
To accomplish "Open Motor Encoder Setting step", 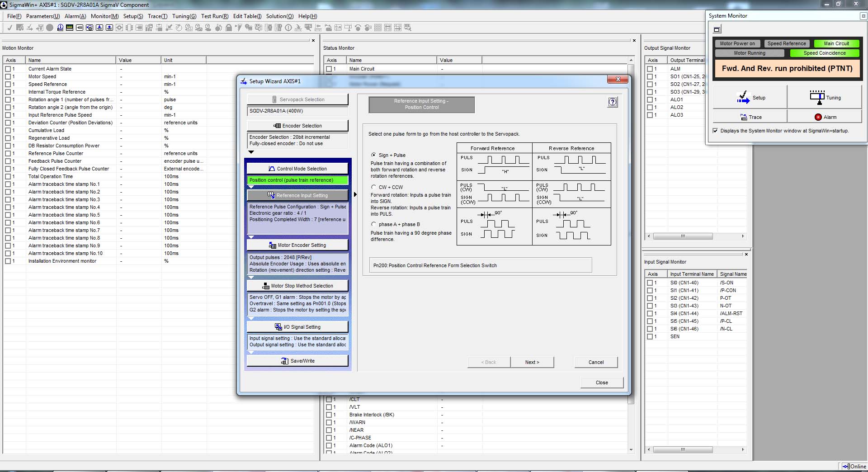I will click(297, 245).
